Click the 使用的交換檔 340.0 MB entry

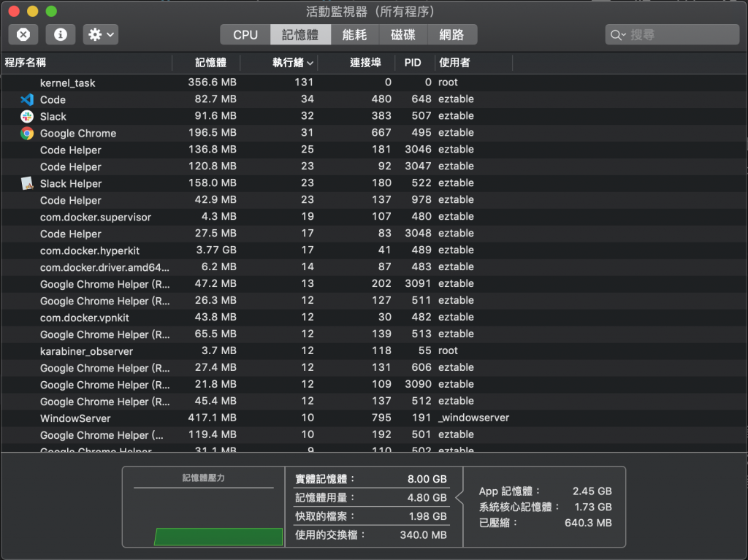tap(370, 534)
